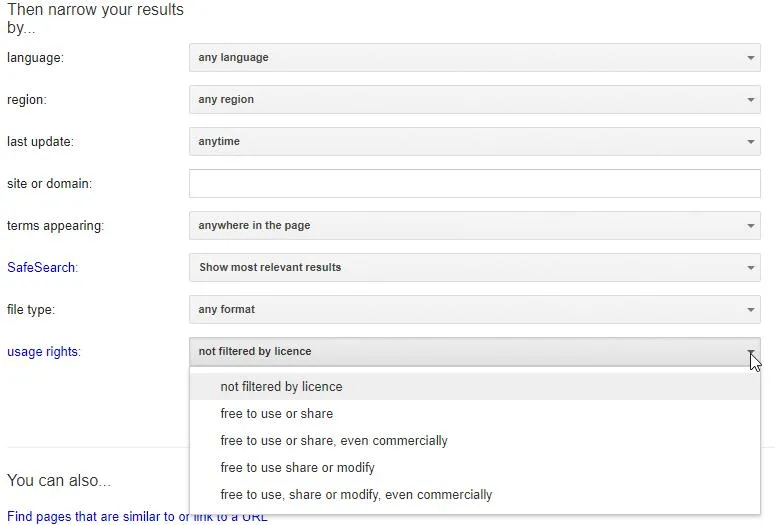The width and height of the screenshot is (775, 525).
Task: Click the site or domain text field
Action: coord(474,183)
